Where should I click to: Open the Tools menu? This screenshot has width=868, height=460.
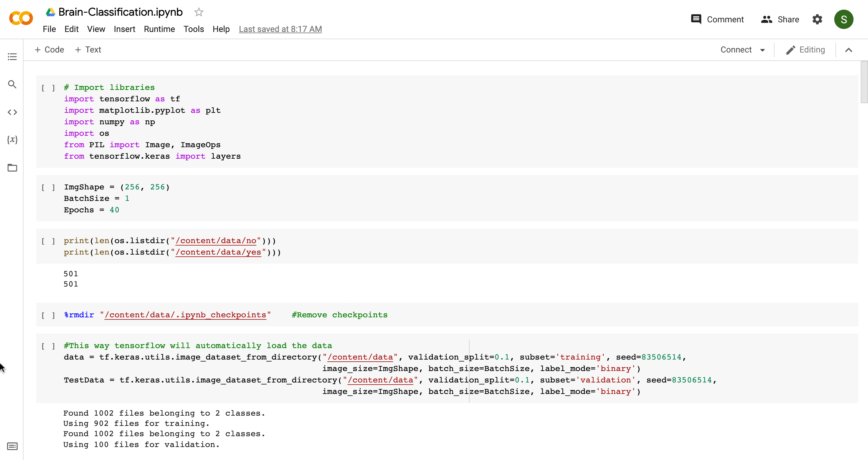pyautogui.click(x=193, y=29)
